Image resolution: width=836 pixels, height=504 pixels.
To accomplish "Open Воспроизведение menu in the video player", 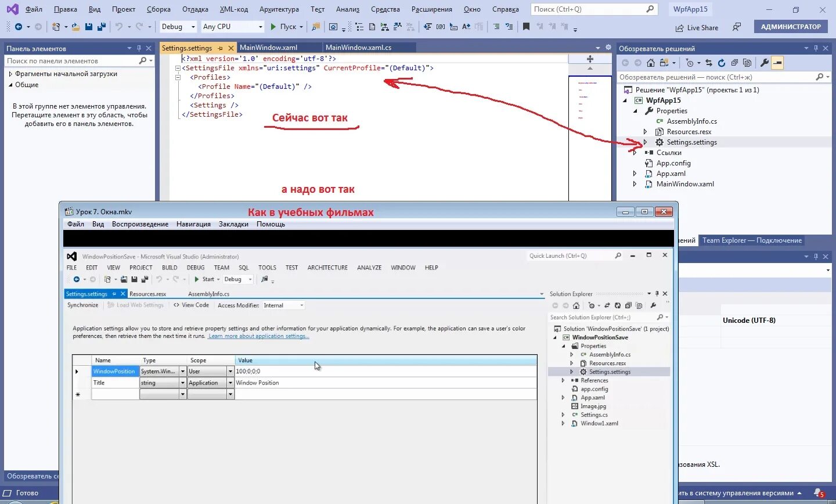I will pos(140,224).
